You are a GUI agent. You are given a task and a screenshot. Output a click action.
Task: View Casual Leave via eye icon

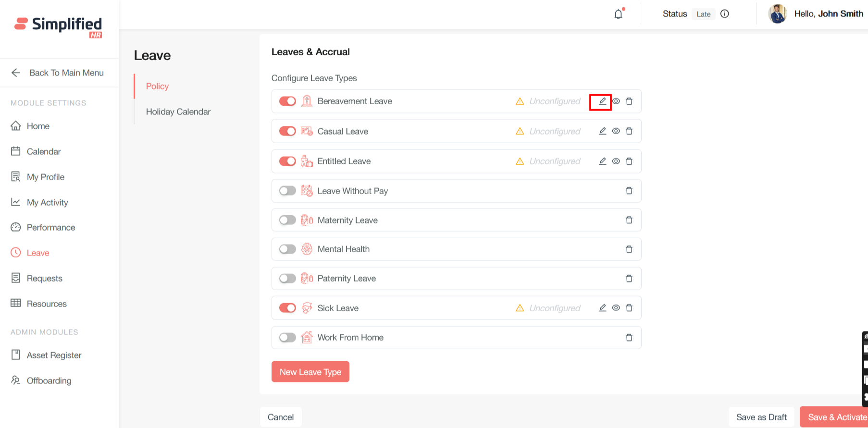point(616,131)
